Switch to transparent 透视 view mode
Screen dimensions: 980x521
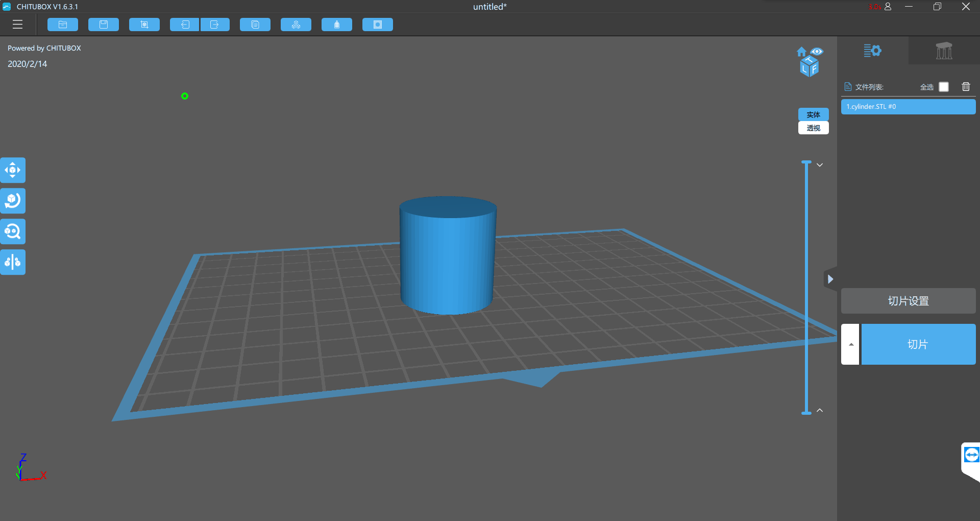click(814, 128)
